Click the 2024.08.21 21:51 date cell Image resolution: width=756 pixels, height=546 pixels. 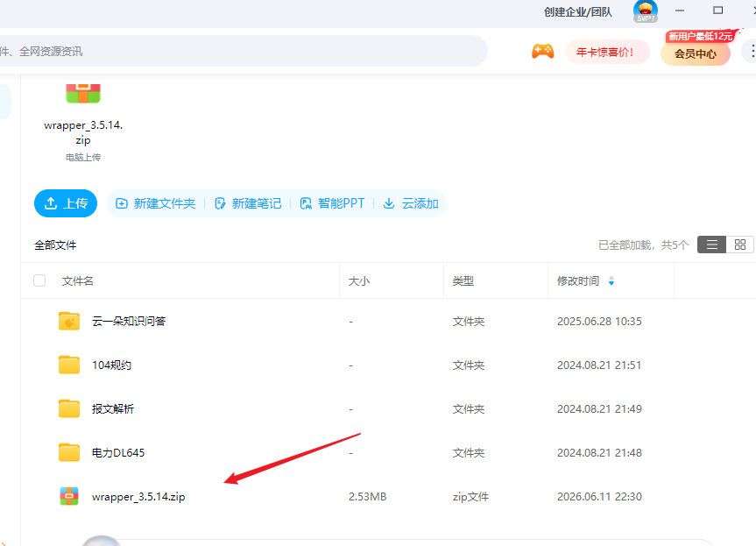tap(599, 365)
